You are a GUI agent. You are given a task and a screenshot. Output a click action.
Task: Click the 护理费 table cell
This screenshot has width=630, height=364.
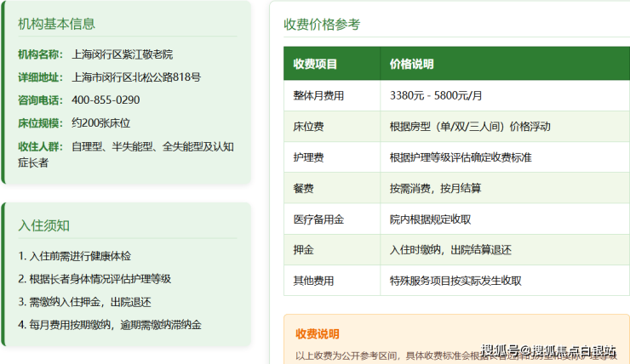[332, 157]
